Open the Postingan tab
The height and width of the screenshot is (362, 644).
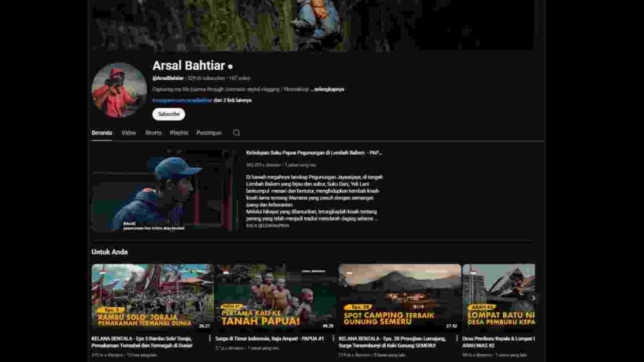(x=208, y=133)
